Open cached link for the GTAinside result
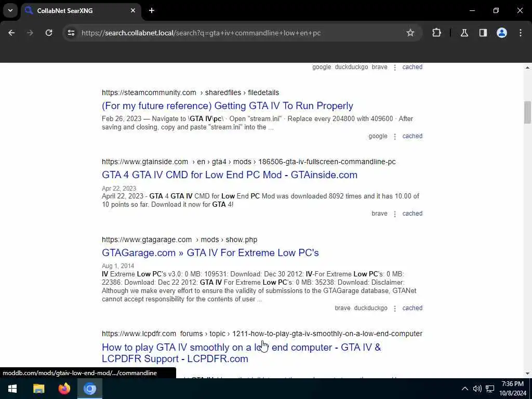Screen dimensions: 532x399 tap(412, 214)
